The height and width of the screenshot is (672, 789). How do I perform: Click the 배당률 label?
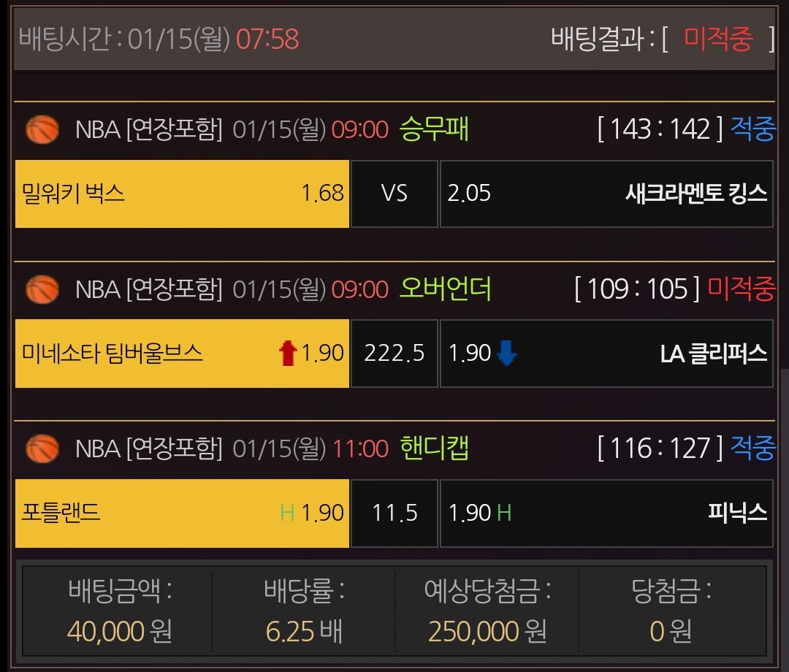coord(304,590)
